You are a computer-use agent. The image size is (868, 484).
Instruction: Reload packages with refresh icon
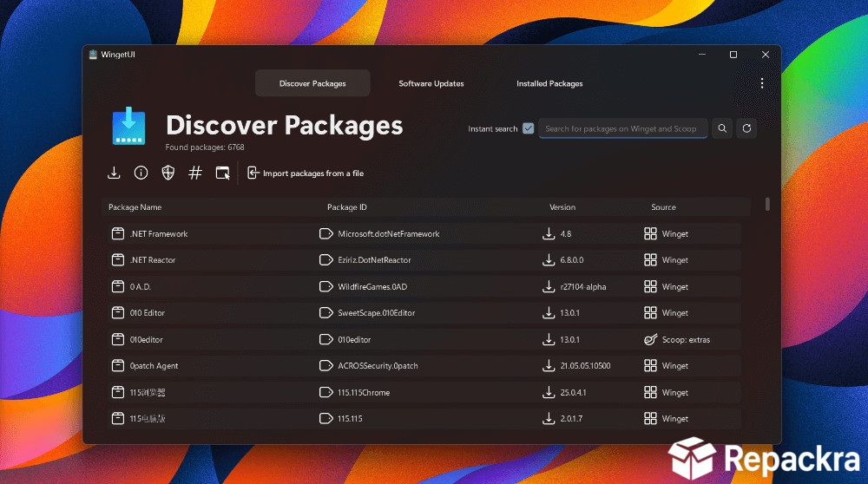tap(746, 128)
